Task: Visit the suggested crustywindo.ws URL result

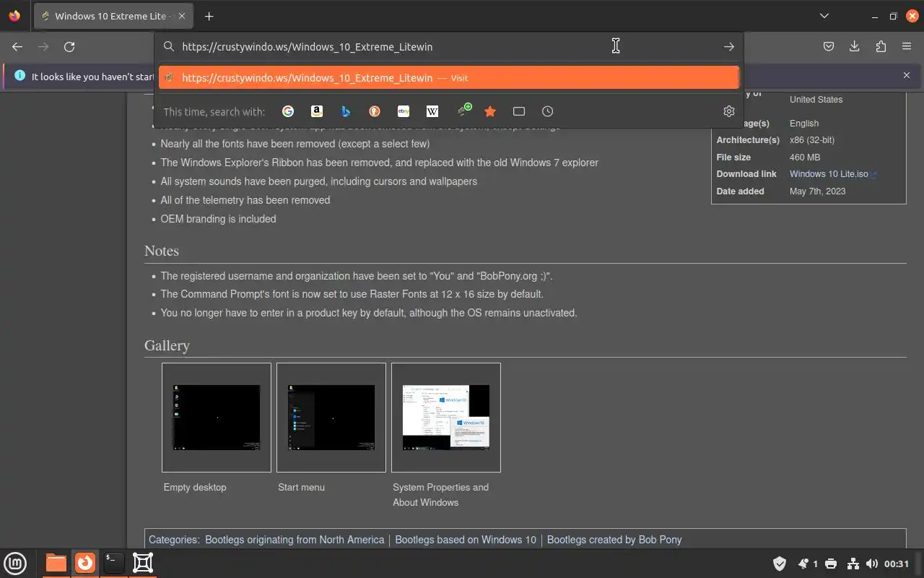Action: pos(449,78)
